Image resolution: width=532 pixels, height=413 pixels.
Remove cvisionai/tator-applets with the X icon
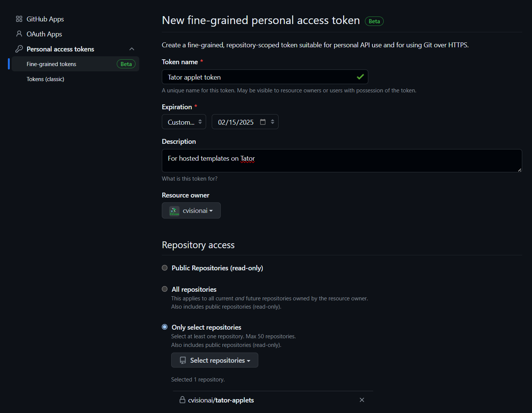pos(362,400)
